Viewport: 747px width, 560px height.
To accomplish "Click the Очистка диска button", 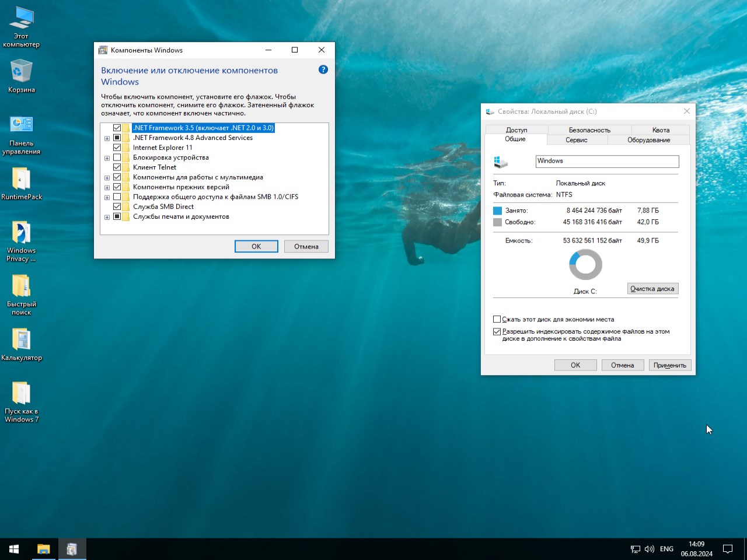I will tap(652, 289).
